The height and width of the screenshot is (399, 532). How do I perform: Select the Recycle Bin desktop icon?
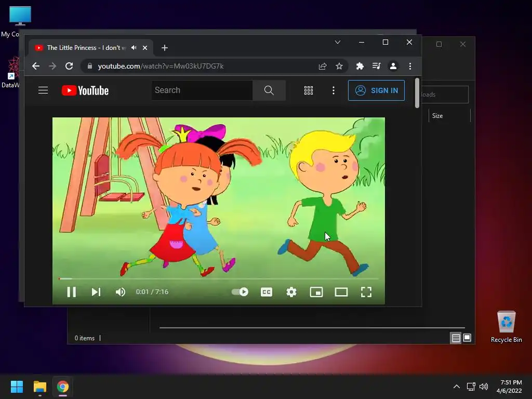tap(506, 326)
